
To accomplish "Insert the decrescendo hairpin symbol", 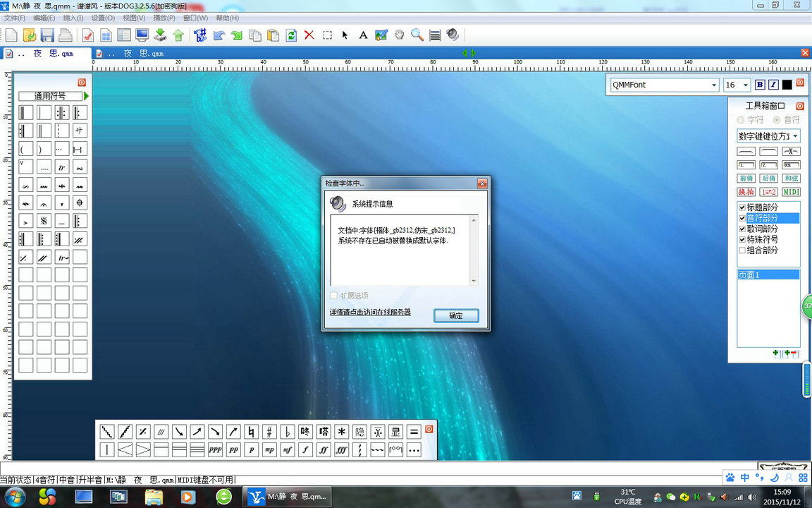I will point(143,450).
